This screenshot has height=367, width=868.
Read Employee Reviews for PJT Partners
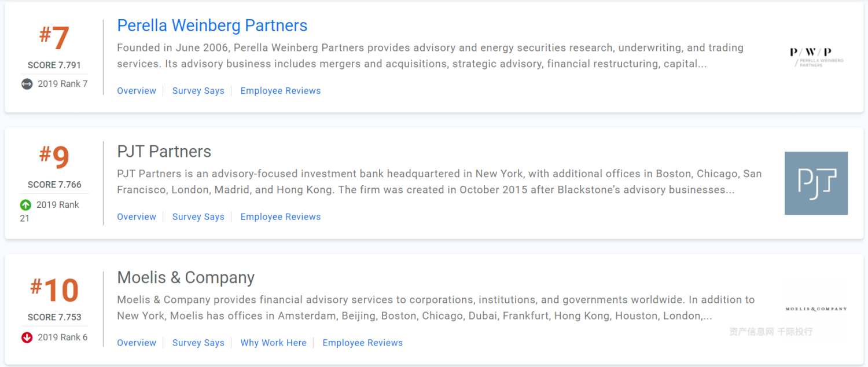coord(280,217)
